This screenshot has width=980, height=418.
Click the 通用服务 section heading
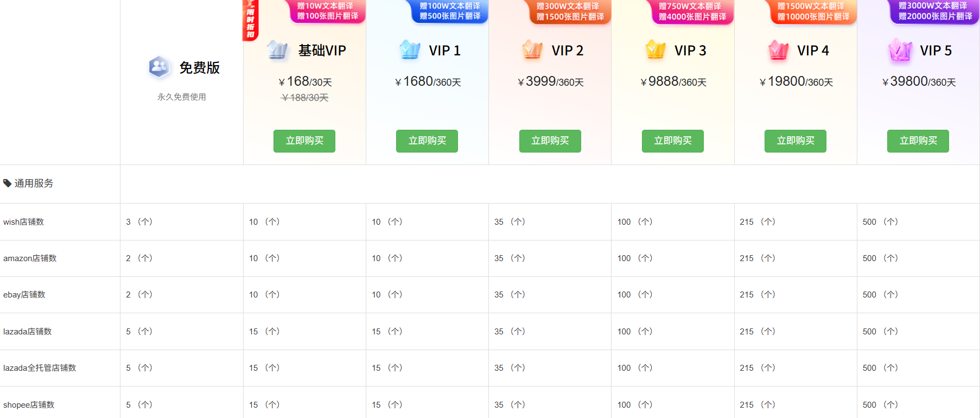34,183
